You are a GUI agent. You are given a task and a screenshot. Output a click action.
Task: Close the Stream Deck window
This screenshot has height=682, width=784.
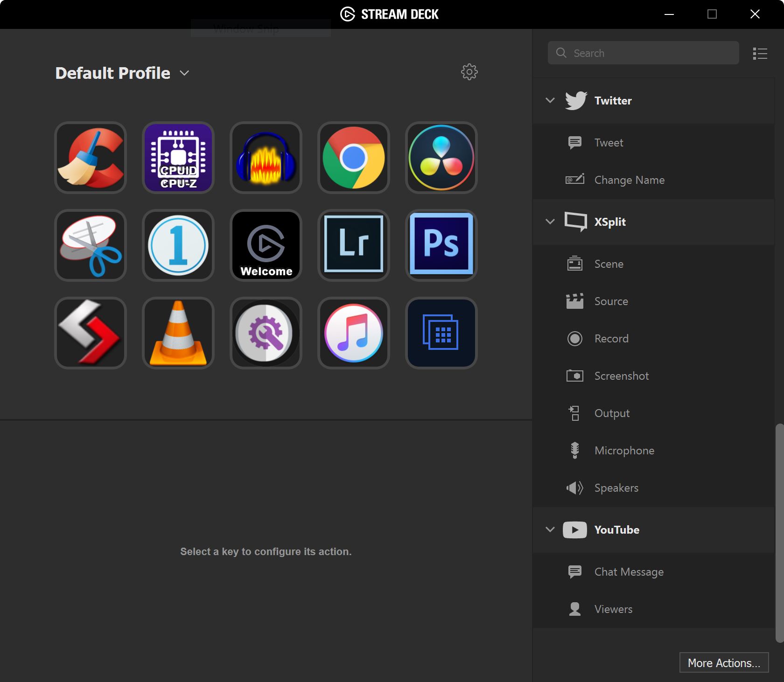(x=755, y=14)
